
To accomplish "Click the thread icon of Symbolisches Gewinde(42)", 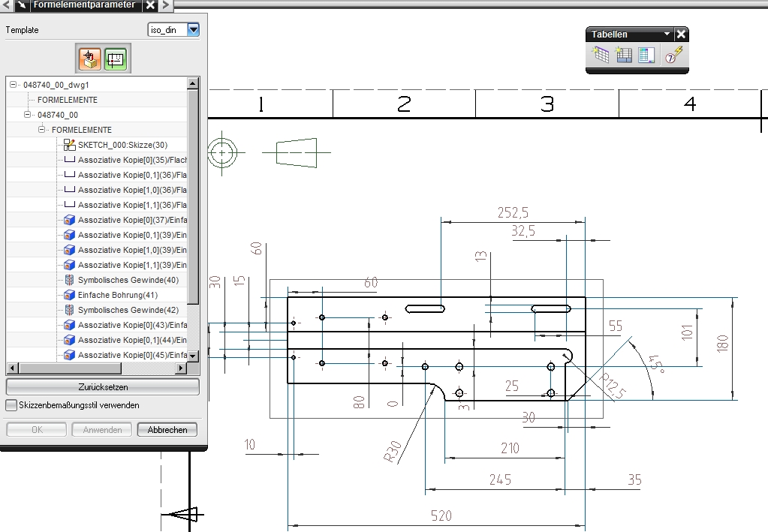I will coord(70,310).
